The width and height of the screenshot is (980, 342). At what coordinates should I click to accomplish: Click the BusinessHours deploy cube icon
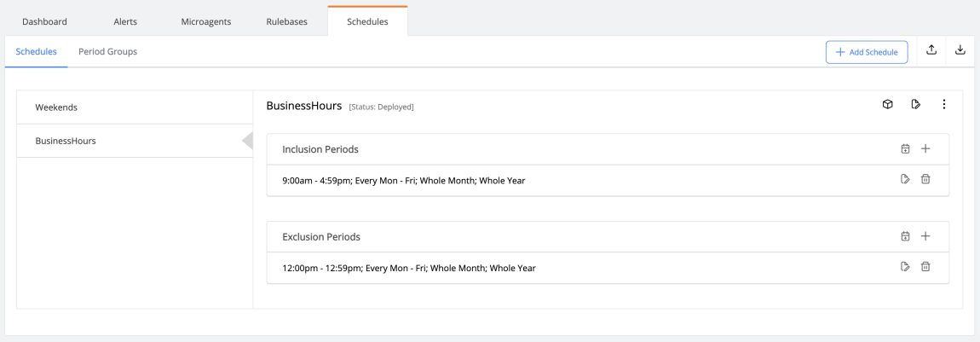pyautogui.click(x=887, y=104)
